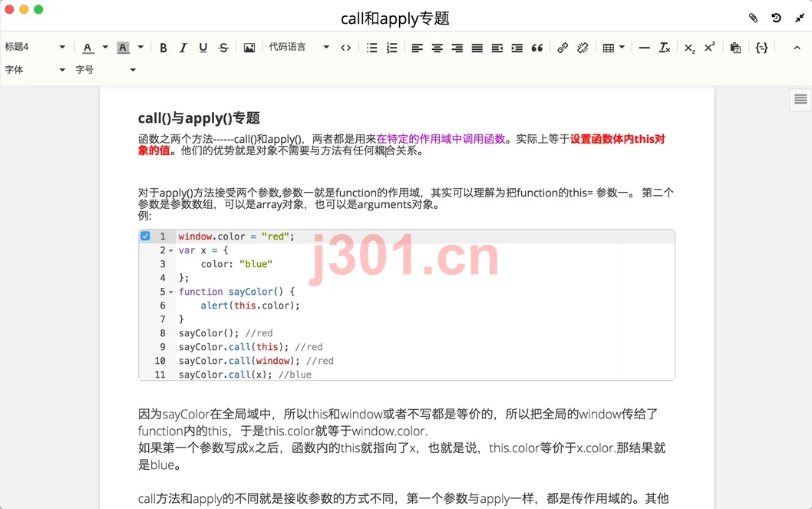Open the font color dropdown arrow
This screenshot has width=812, height=509.
105,47
